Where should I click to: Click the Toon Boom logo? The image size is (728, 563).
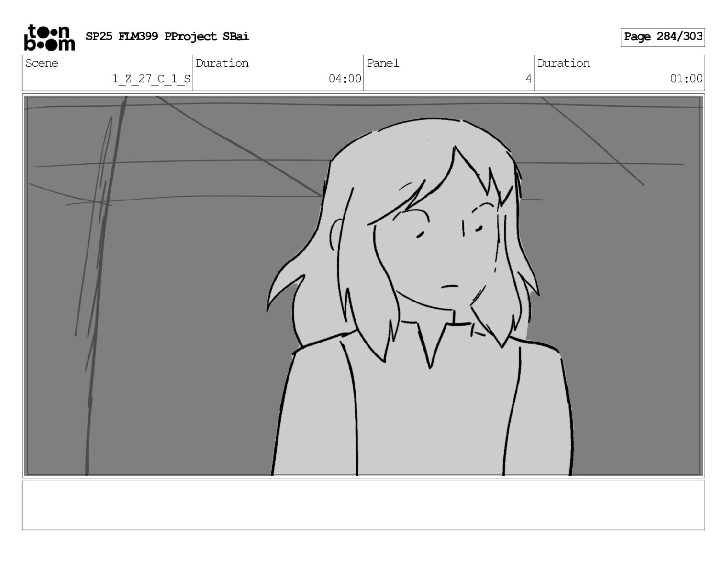coord(49,37)
